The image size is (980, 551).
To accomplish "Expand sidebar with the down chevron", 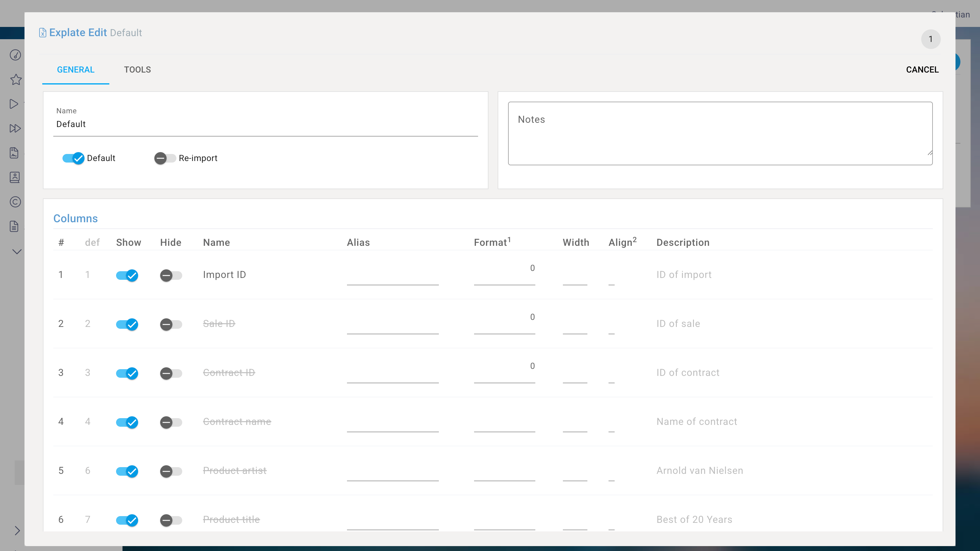I will pos(17,251).
